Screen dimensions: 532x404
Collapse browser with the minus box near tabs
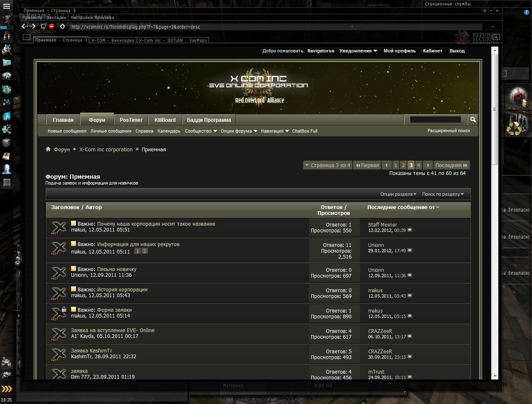tap(27, 37)
